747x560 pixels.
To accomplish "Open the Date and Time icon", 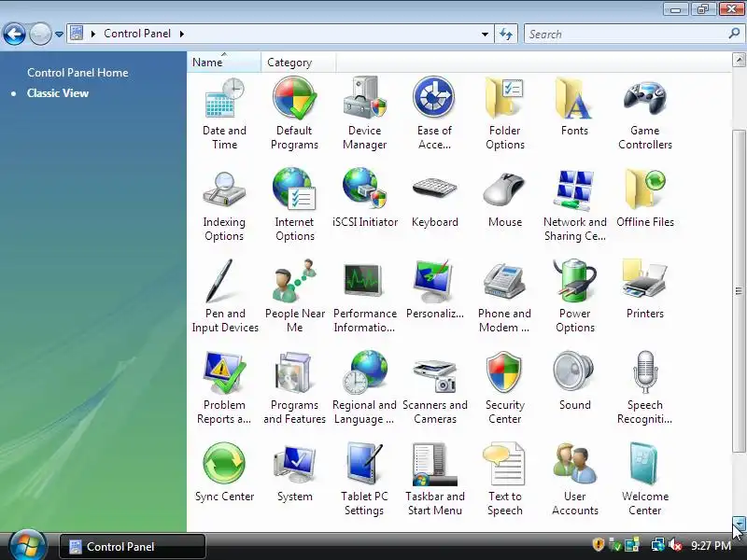I will tap(224, 114).
